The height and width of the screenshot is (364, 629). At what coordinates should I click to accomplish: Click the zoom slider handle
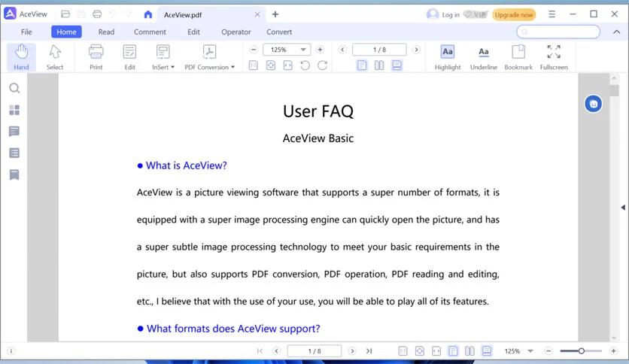click(582, 351)
